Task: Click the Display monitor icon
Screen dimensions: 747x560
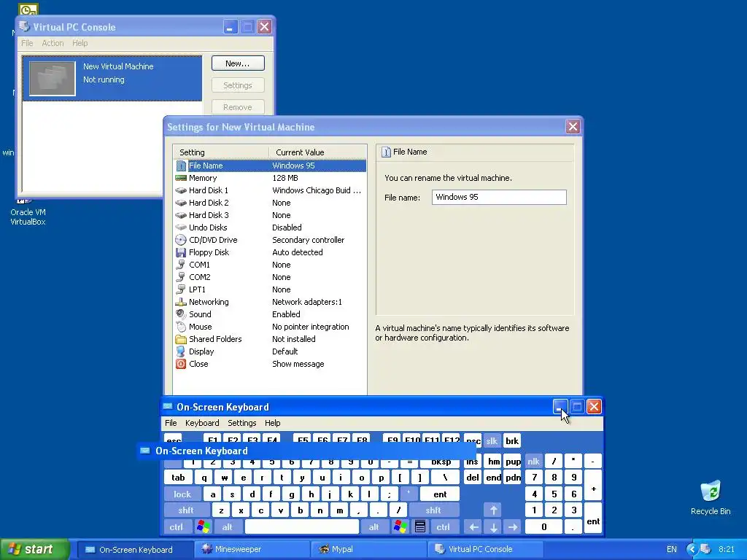Action: (x=181, y=351)
